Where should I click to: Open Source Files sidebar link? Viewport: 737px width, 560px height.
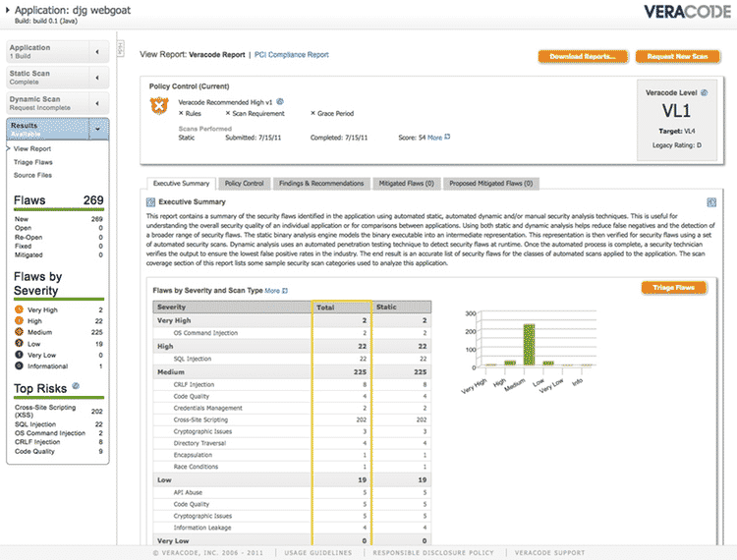coord(32,175)
